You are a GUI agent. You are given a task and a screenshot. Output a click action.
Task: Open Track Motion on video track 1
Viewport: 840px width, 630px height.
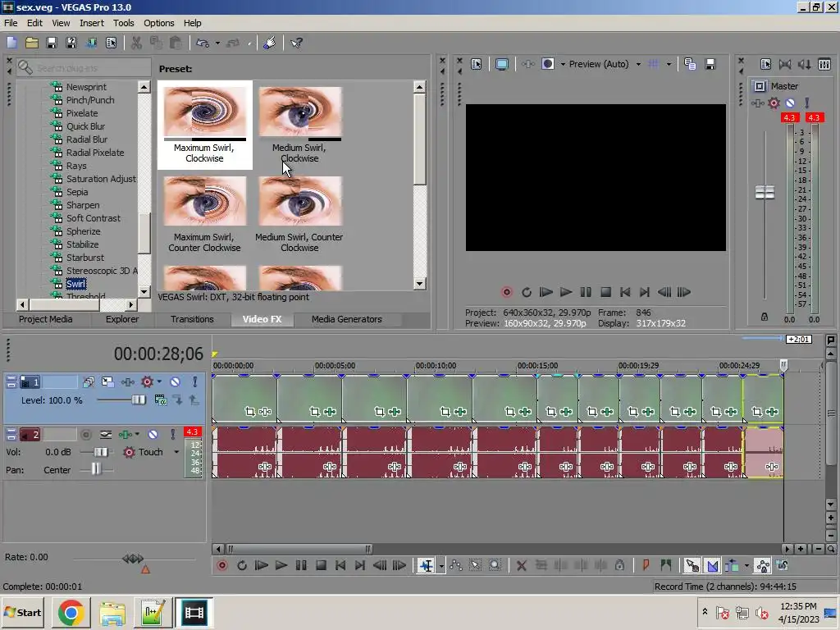coord(107,381)
